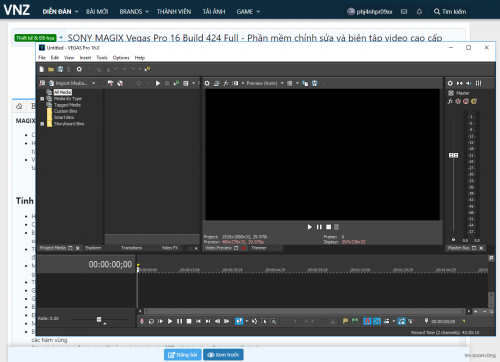Image resolution: width=500 pixels, height=362 pixels.
Task: Toggle Enable Snapping magnet icon
Action: (367, 321)
